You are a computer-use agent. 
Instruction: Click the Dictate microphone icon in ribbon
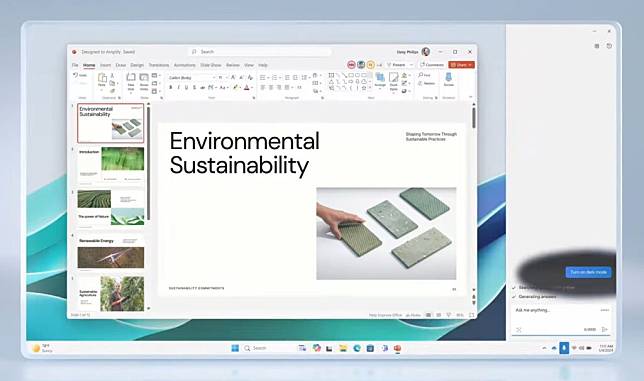tap(448, 77)
